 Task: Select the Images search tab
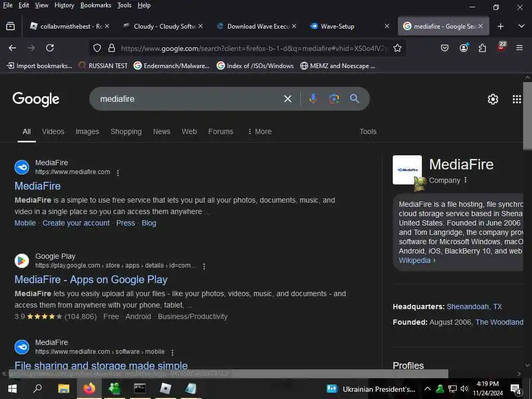click(87, 131)
